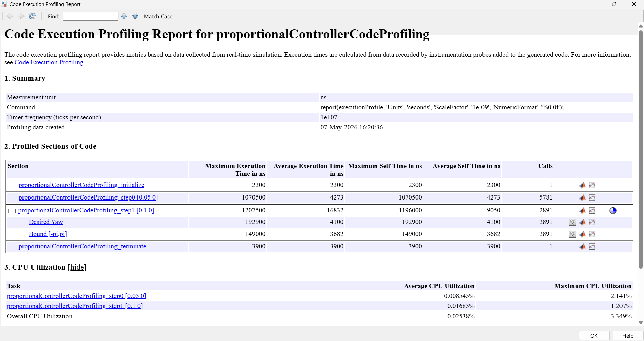
Task: Open generated code for Bound [-pi,pi]
Action: [x=572, y=234]
